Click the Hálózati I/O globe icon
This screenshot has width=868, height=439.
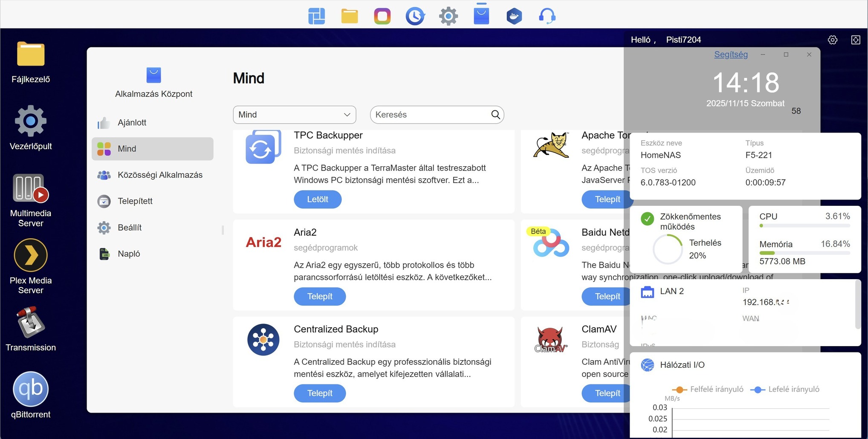coord(647,365)
